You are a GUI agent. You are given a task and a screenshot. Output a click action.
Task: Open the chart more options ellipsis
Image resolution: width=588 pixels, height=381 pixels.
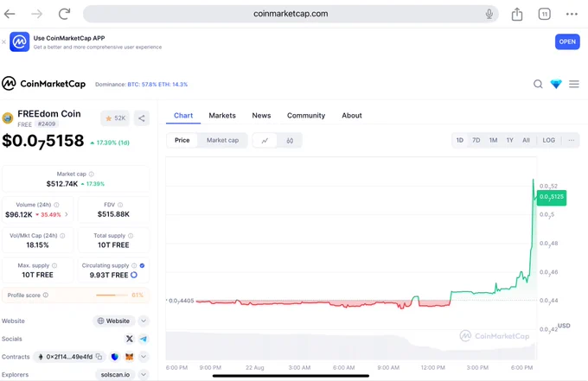[x=571, y=140]
